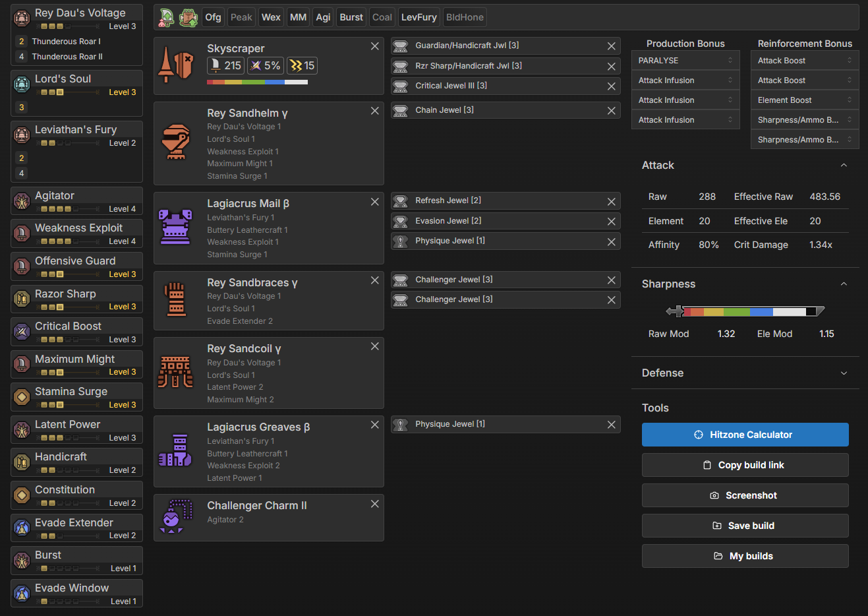Click the Lagiacrus Mail chest armor icon

[x=175, y=227]
